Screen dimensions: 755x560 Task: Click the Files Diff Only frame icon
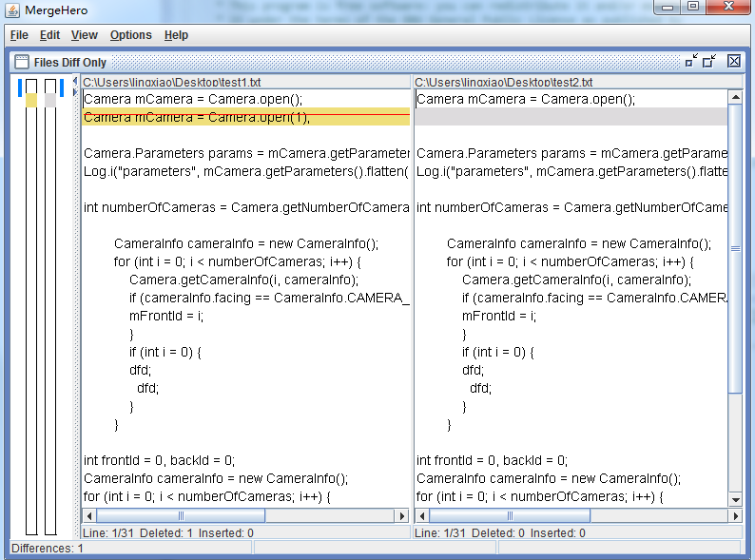click(21, 62)
